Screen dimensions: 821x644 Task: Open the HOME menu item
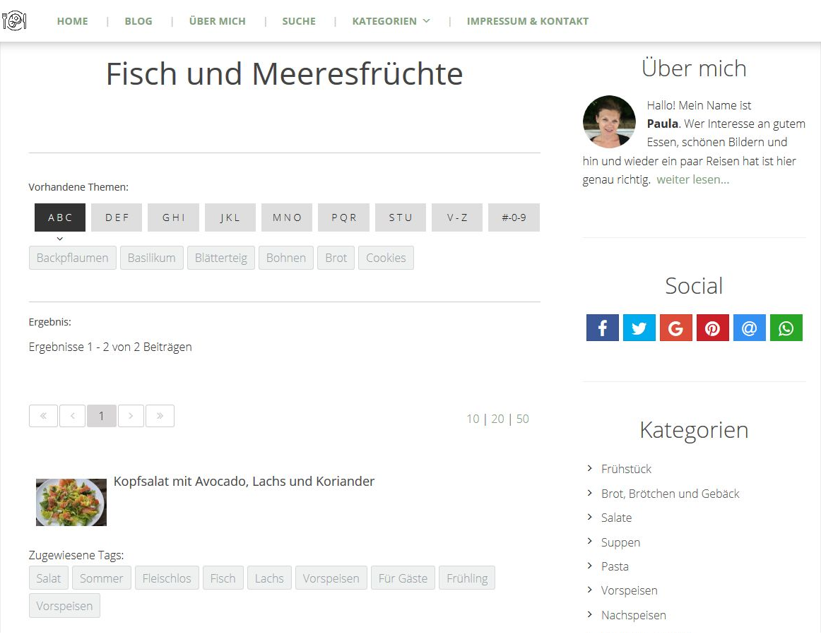(72, 21)
